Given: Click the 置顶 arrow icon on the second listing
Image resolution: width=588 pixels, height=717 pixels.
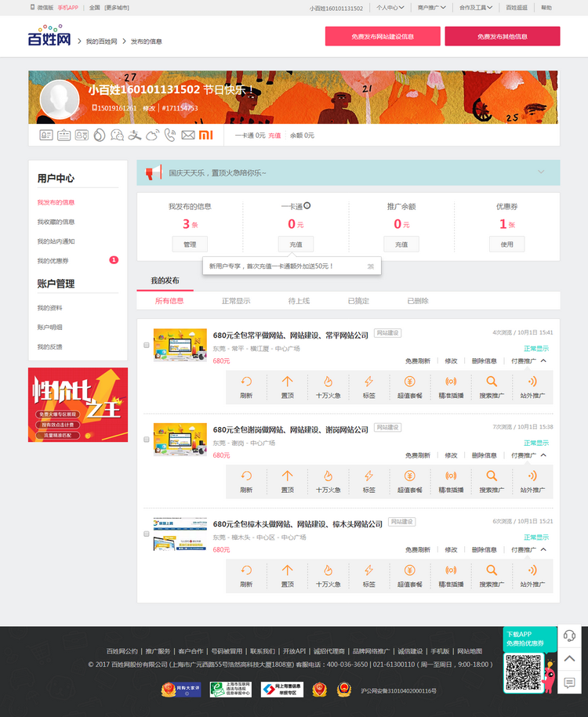Looking at the screenshot, I should click(287, 480).
